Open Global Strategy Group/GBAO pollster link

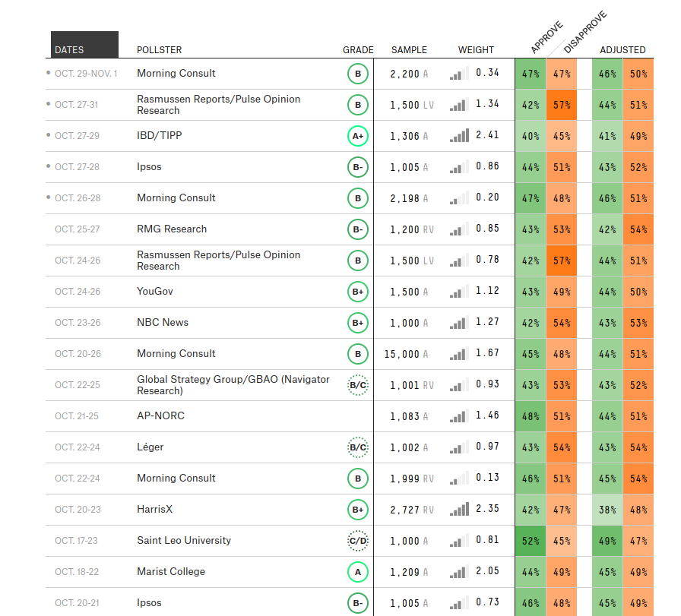coord(233,385)
